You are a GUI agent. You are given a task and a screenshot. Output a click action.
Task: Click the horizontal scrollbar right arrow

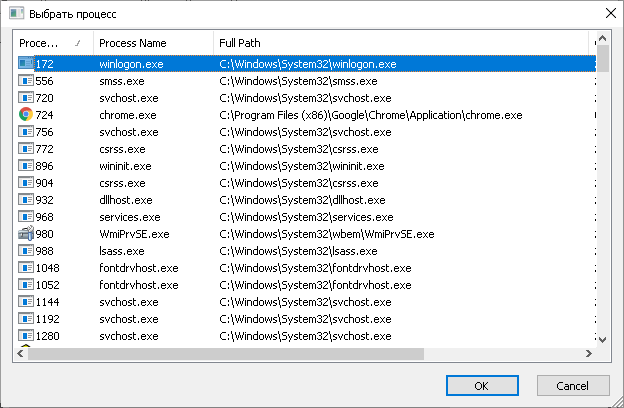click(x=589, y=353)
